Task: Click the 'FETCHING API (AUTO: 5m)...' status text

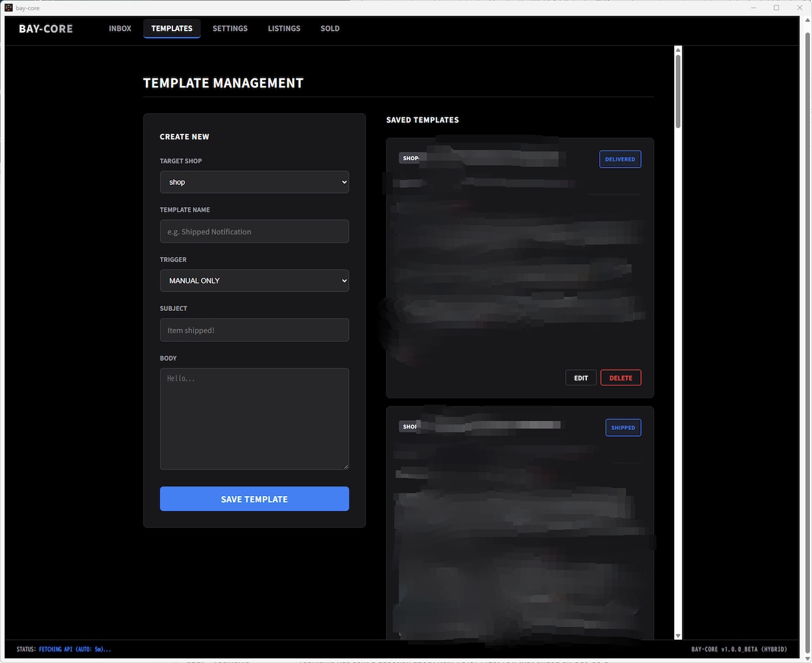Action: pyautogui.click(x=75, y=649)
